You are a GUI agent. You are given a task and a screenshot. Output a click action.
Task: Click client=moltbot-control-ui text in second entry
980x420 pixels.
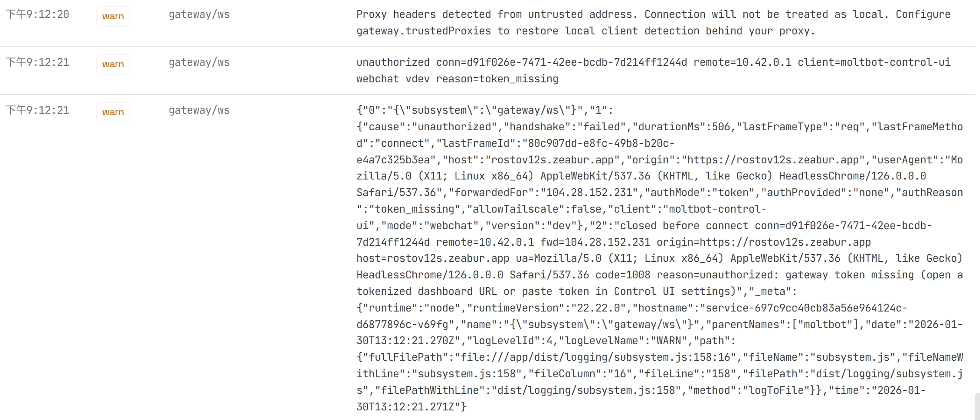(x=874, y=62)
